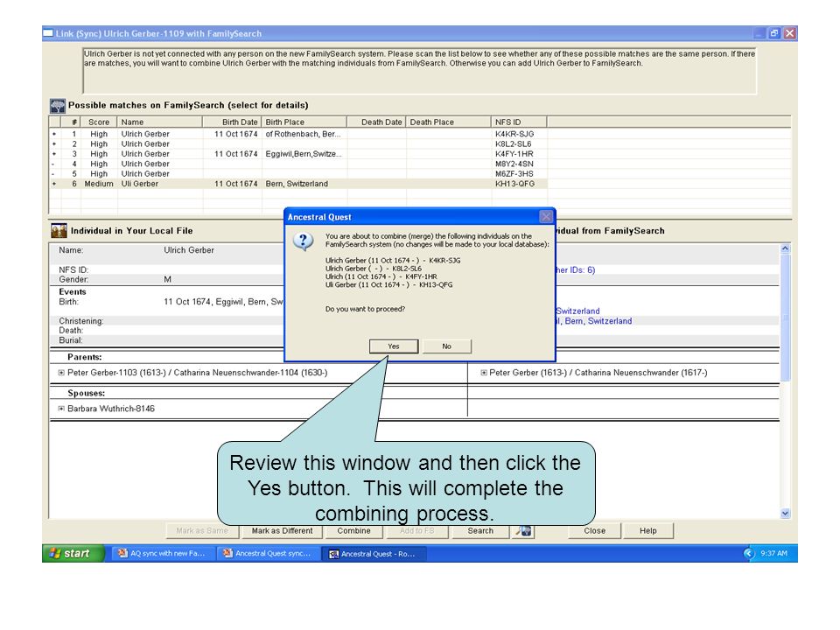Click Ulrich Gerber name in local file panel
840x630 pixels.
point(189,250)
